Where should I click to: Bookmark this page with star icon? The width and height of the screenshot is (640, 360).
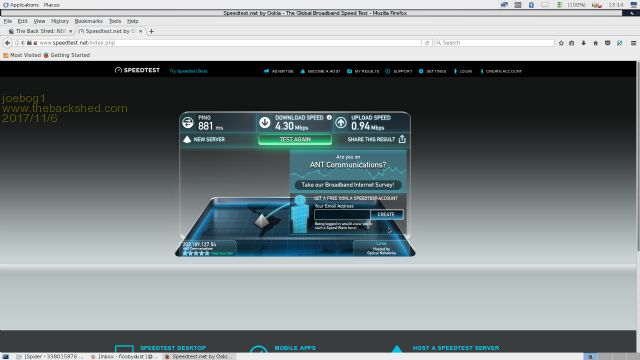(561, 43)
